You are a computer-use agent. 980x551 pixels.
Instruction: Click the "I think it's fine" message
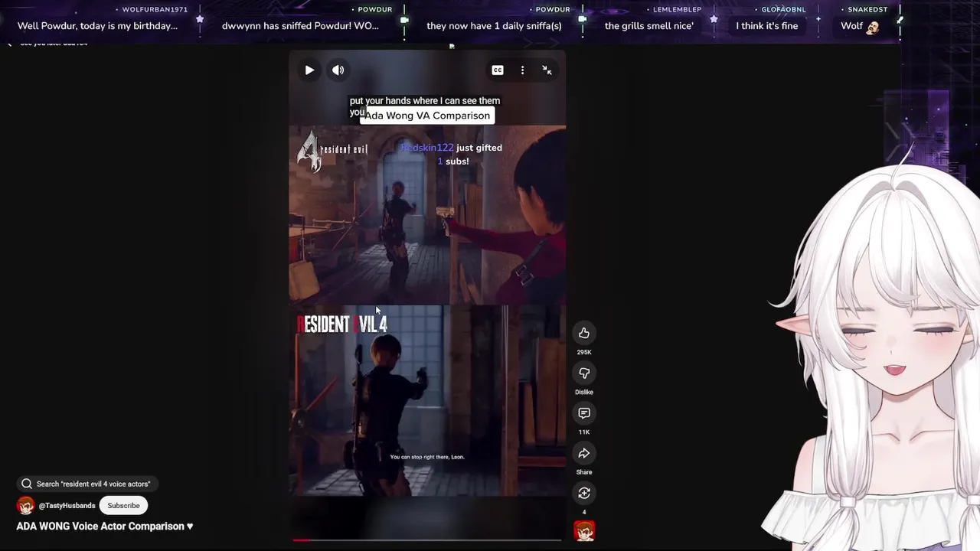coord(767,26)
